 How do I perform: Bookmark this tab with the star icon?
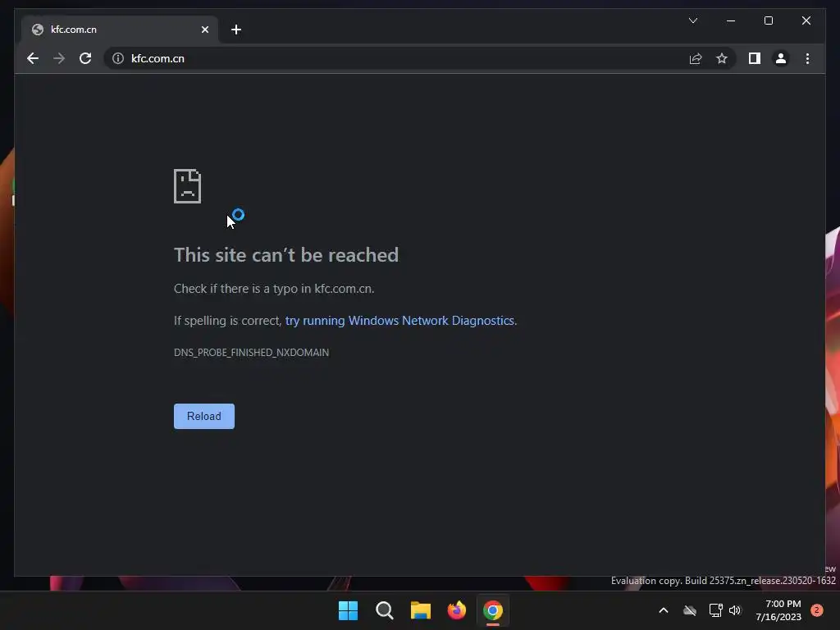pyautogui.click(x=722, y=58)
